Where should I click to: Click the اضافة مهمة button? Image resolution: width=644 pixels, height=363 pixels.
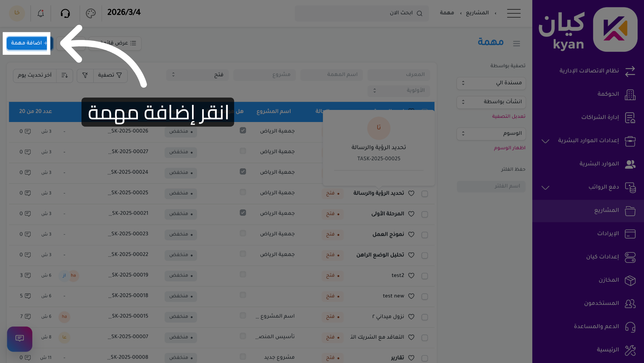tap(28, 43)
